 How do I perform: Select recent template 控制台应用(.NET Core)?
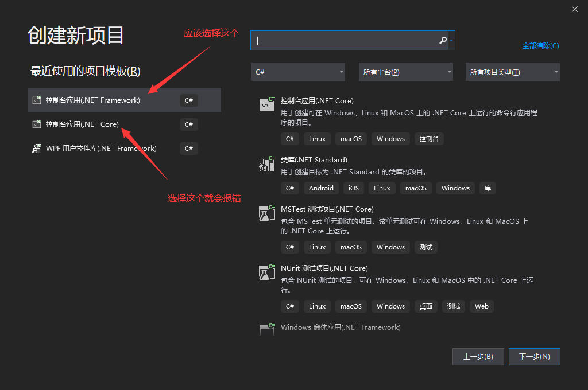point(124,124)
